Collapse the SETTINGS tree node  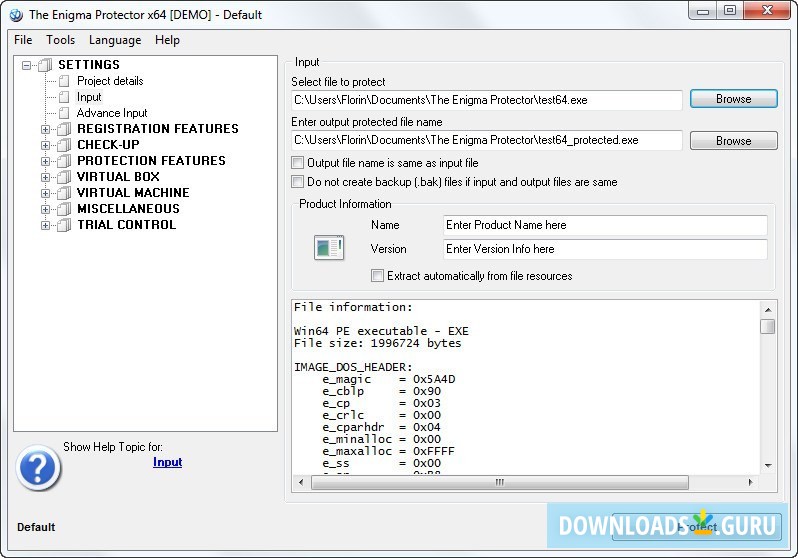pyautogui.click(x=26, y=65)
